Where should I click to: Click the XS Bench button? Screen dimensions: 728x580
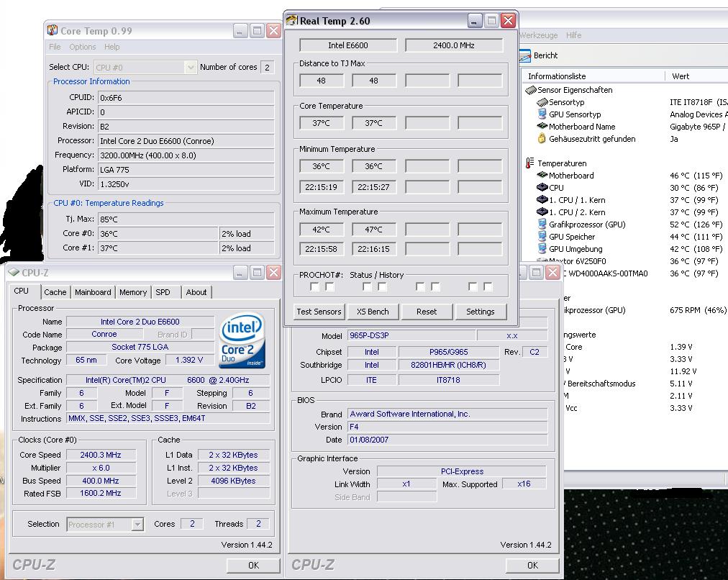(373, 312)
